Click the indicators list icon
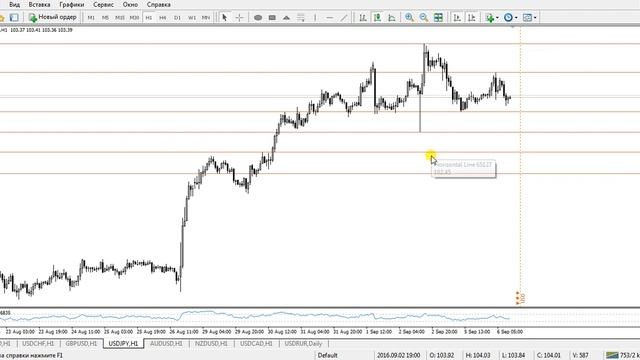Screen dimensions: 640x360 pyautogui.click(x=489, y=18)
